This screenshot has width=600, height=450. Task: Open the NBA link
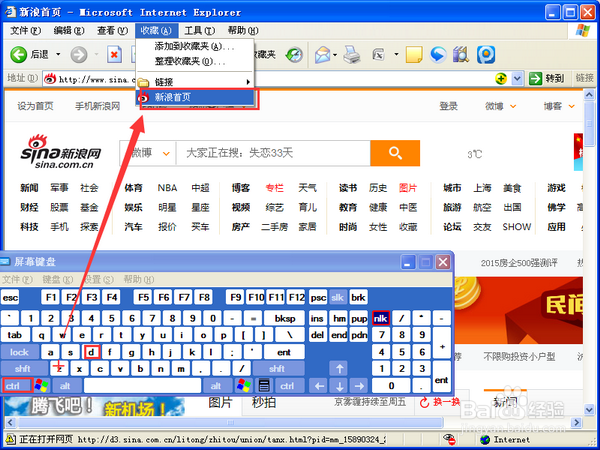pyautogui.click(x=167, y=188)
